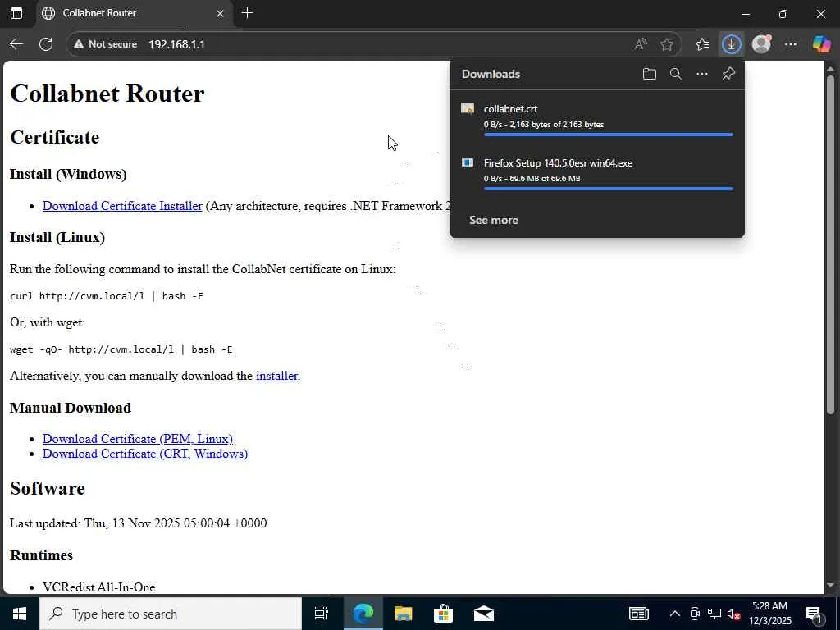Open Microsoft Store from taskbar
The height and width of the screenshot is (630, 840).
443,614
